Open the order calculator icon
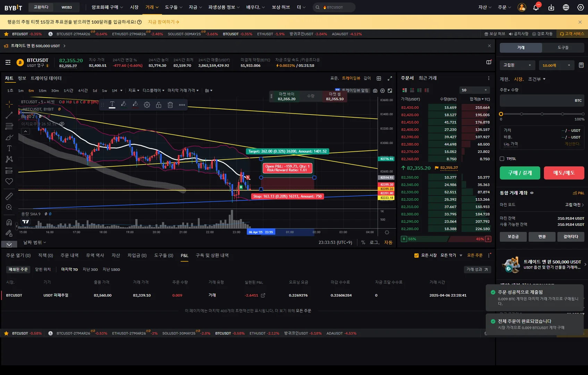Screen dimensions: 588x375 point(581,65)
